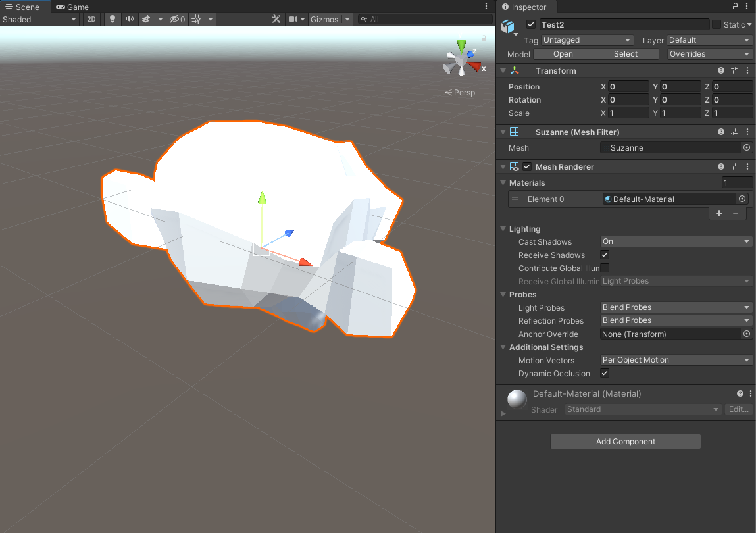Click the scene grid visibility icon

coord(196,19)
